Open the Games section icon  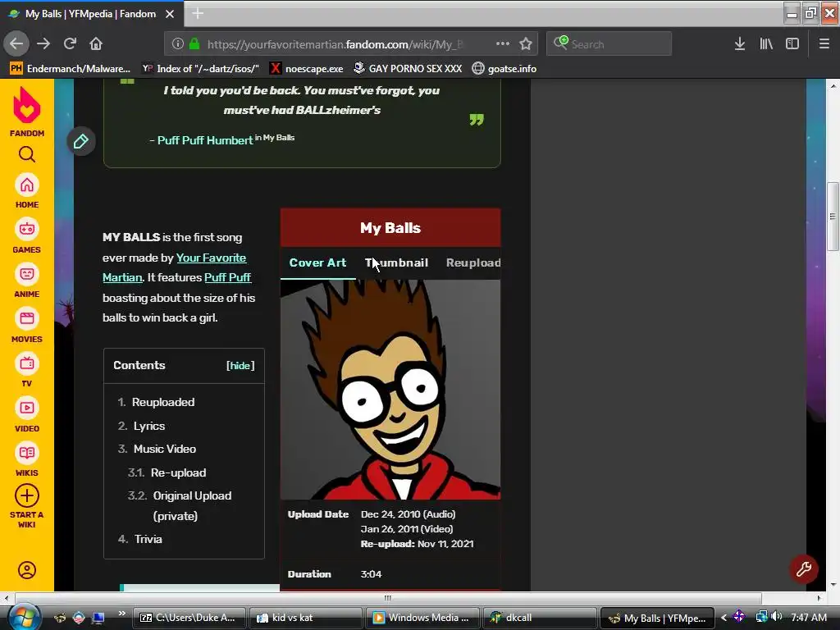pyautogui.click(x=27, y=230)
